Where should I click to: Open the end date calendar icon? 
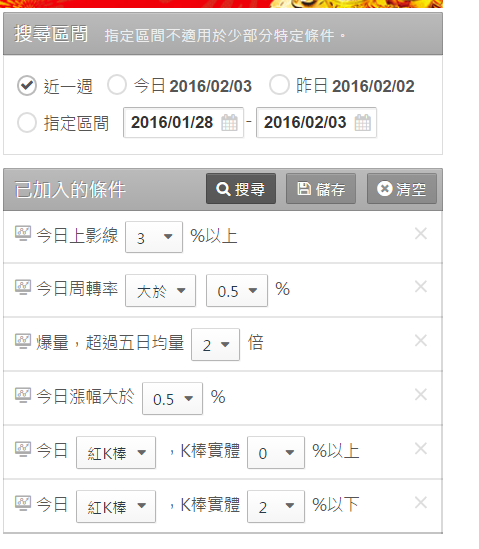(362, 123)
